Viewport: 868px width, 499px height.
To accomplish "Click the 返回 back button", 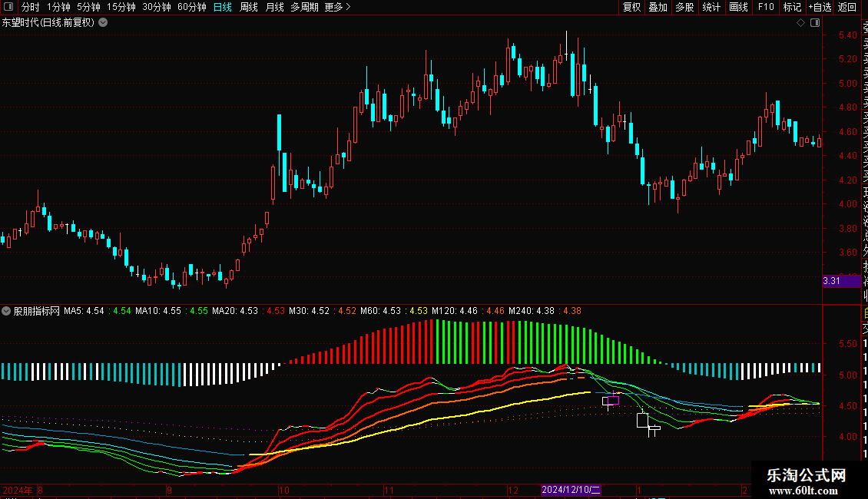I will (x=847, y=7).
